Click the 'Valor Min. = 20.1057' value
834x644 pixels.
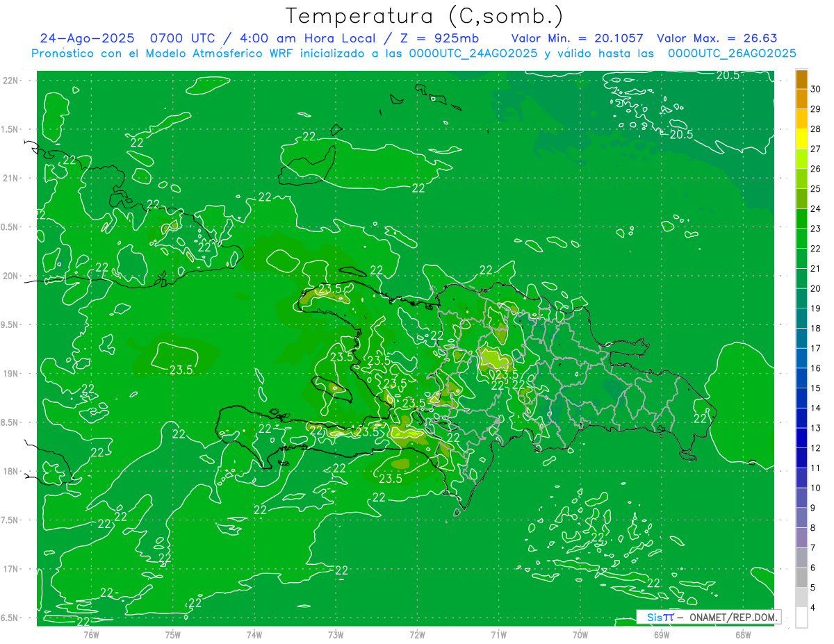pyautogui.click(x=577, y=39)
